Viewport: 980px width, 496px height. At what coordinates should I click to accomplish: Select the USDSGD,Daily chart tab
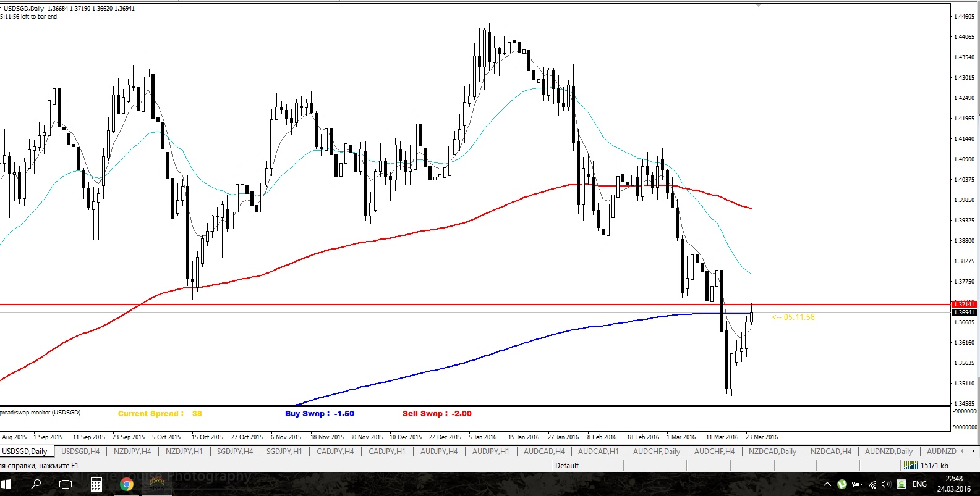tap(25, 452)
